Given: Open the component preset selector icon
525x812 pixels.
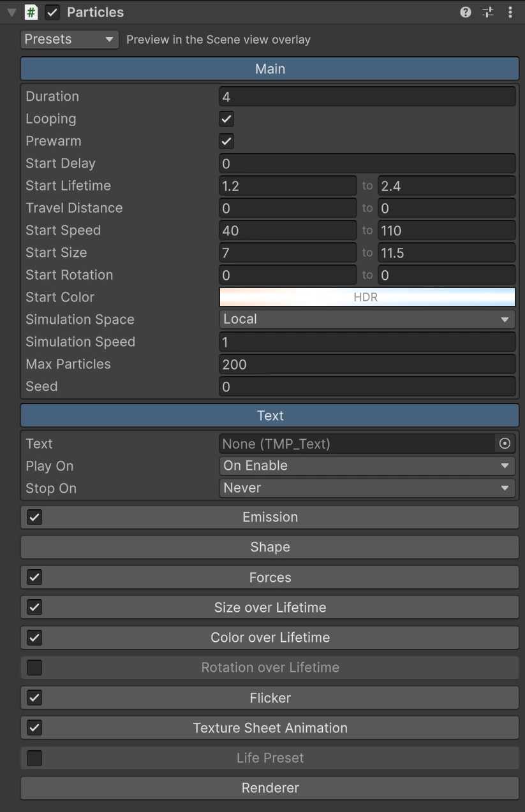Looking at the screenshot, I should (488, 12).
